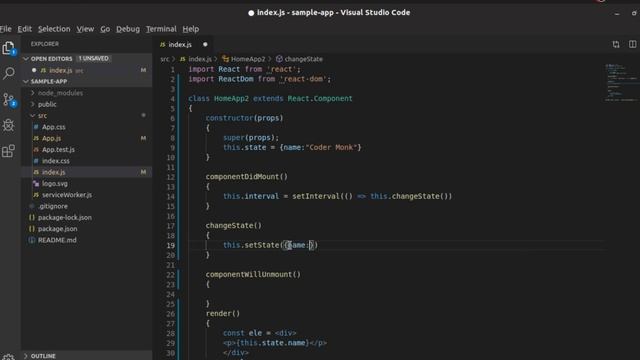This screenshot has width=640, height=360.
Task: Click HomeApp2 class icon in breadcrumb
Action: [x=226, y=59]
